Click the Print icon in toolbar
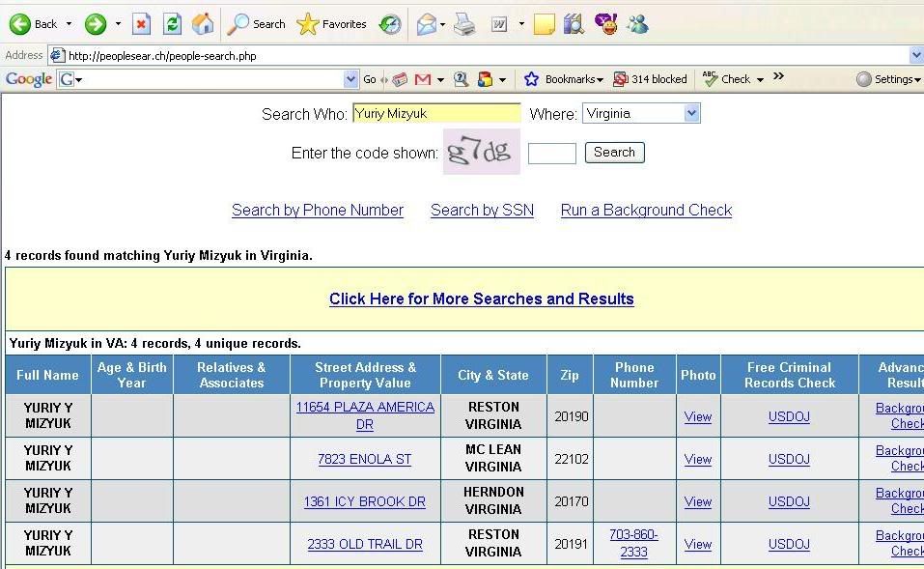 coord(464,24)
